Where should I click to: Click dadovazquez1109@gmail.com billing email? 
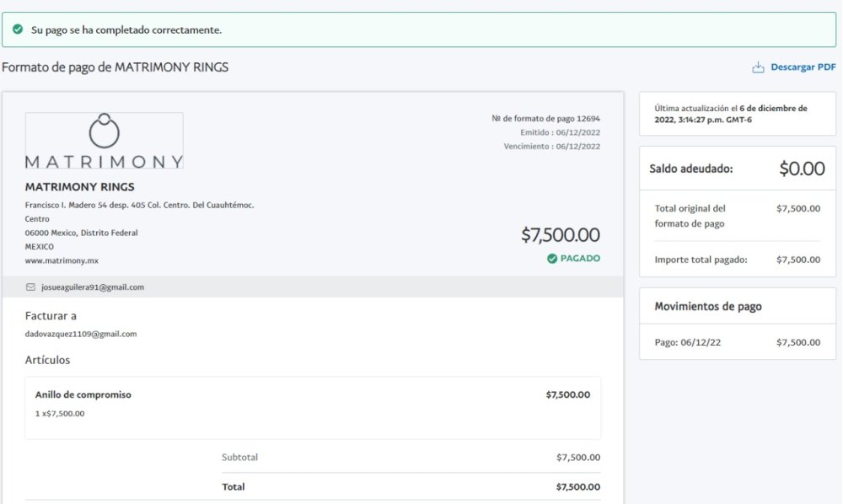point(81,334)
